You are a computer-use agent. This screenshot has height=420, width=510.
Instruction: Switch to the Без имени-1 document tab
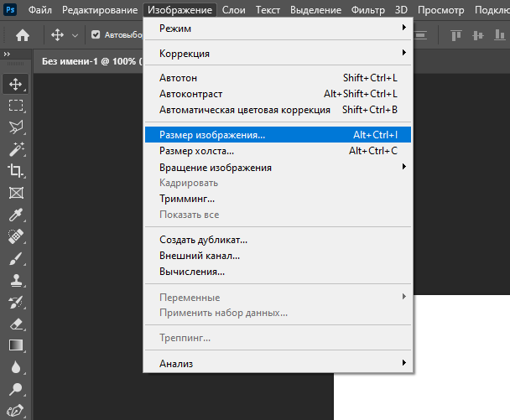pyautogui.click(x=88, y=61)
